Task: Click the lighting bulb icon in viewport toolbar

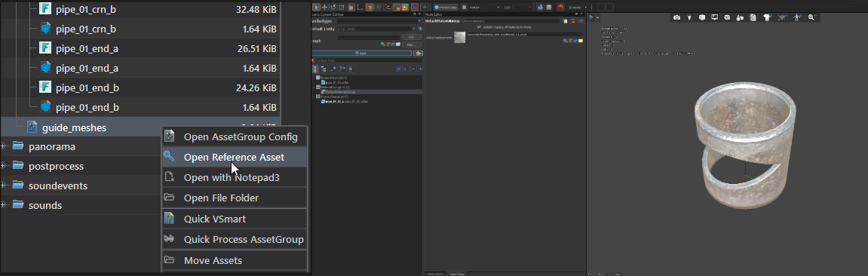Action: point(689,17)
